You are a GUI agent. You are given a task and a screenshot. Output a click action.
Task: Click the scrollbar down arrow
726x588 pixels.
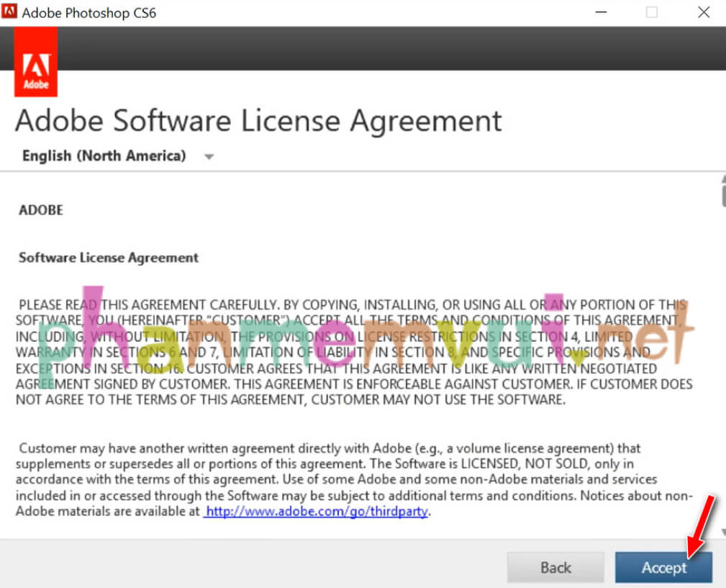pos(722,533)
